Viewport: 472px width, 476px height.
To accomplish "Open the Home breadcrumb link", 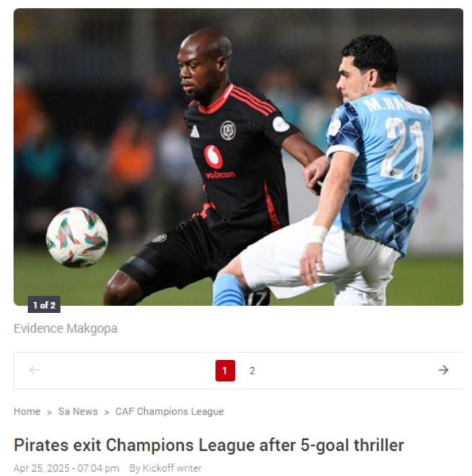I will [x=27, y=411].
